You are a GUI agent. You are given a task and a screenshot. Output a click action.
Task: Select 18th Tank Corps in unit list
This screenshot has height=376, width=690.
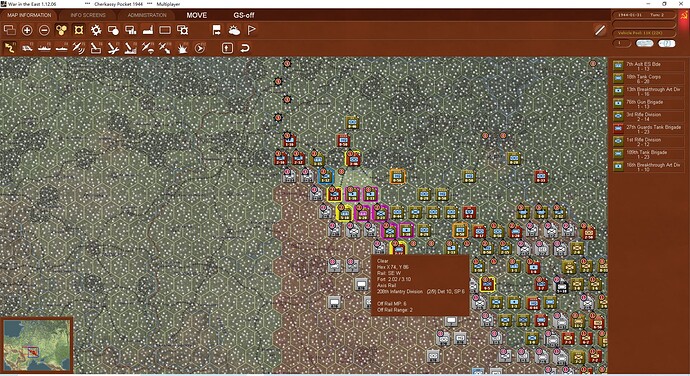(647, 78)
